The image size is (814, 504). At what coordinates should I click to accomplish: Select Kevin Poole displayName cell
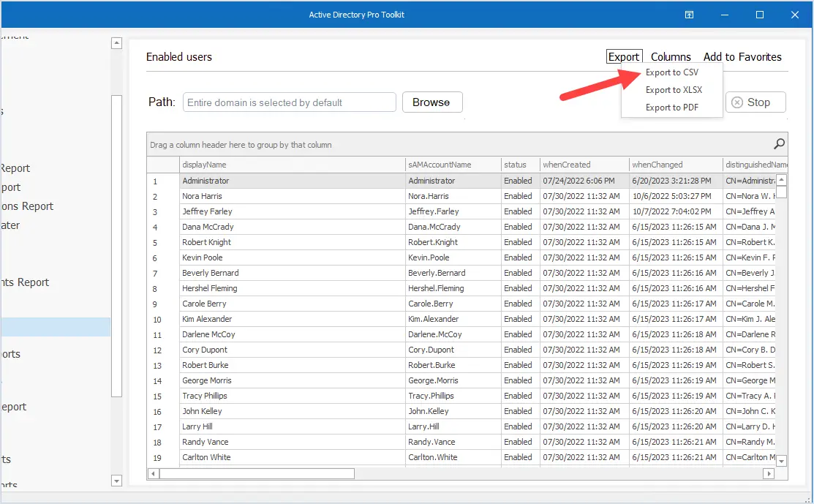click(293, 257)
